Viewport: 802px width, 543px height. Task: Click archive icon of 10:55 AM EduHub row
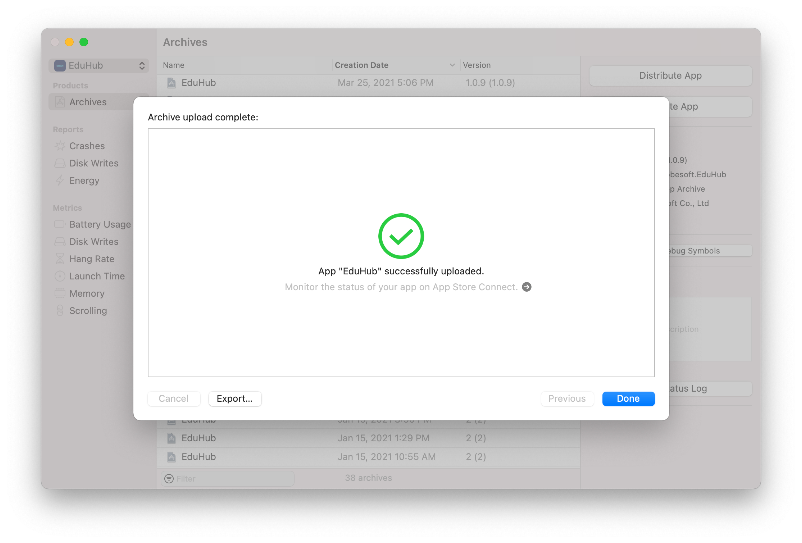(172, 457)
